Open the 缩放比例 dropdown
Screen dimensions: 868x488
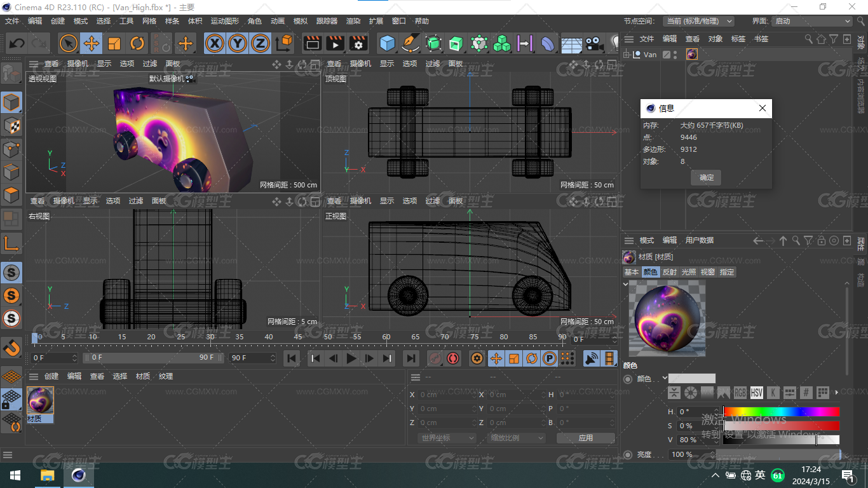[x=517, y=438]
